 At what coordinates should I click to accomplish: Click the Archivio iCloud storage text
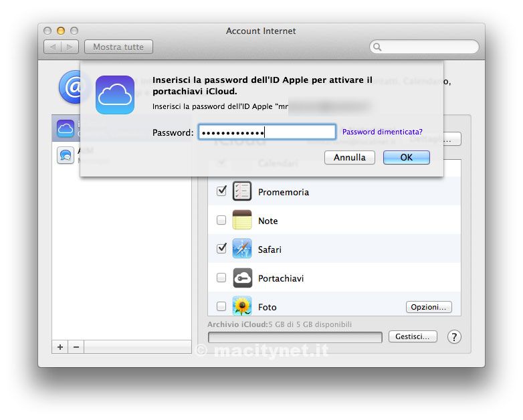pos(280,324)
